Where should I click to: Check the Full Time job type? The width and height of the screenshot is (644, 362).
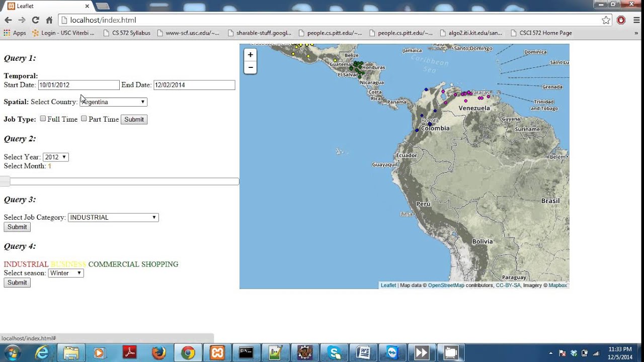43,119
